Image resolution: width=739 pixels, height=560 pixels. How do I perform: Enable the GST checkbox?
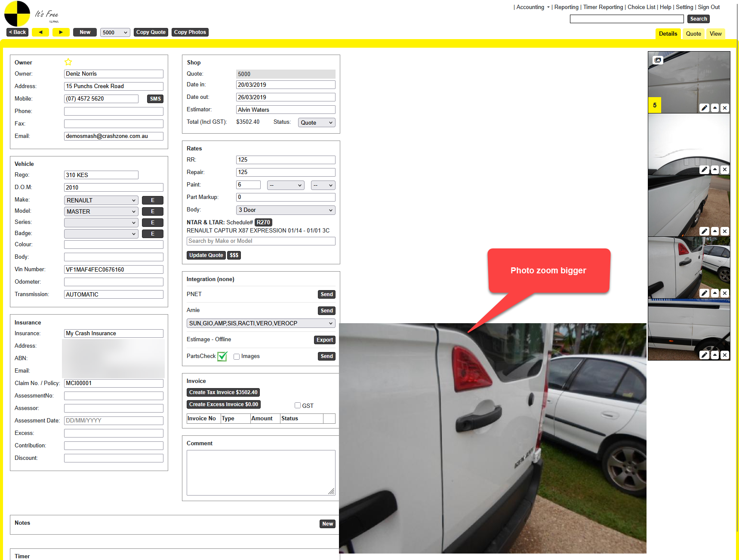pos(298,405)
